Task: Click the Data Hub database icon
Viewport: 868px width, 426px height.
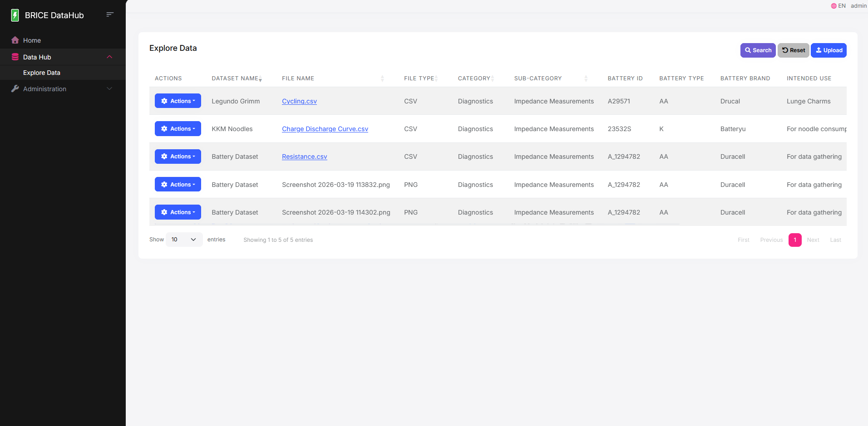Action: pos(15,57)
